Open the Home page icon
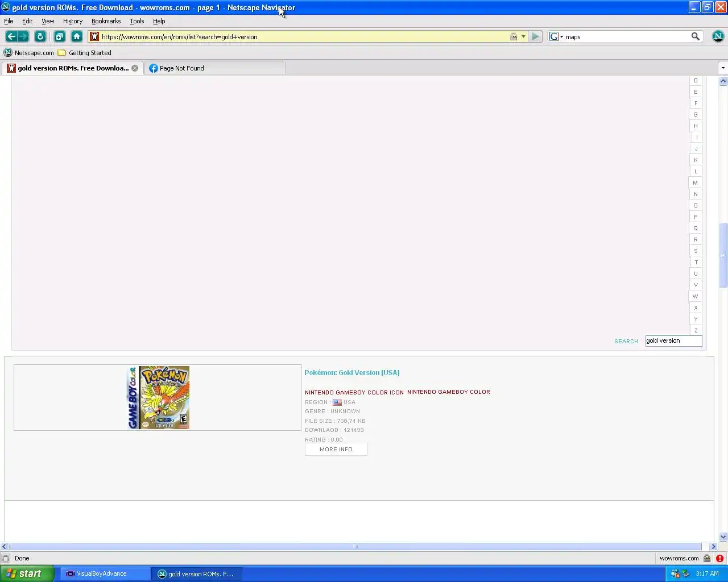The image size is (728, 582). 77,36
